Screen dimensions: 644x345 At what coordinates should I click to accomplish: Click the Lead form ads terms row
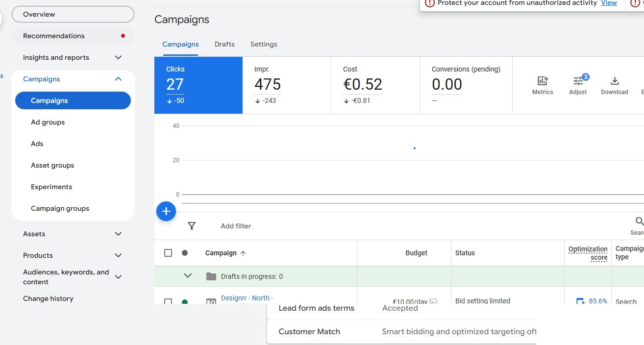(402, 308)
